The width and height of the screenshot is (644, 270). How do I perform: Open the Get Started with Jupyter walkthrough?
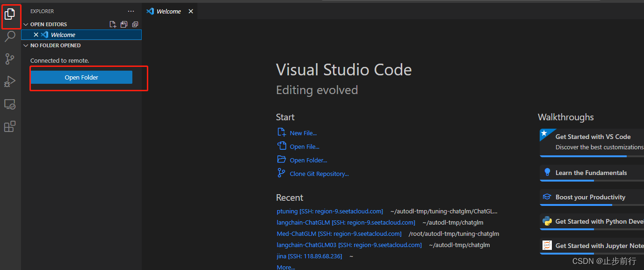coord(592,246)
